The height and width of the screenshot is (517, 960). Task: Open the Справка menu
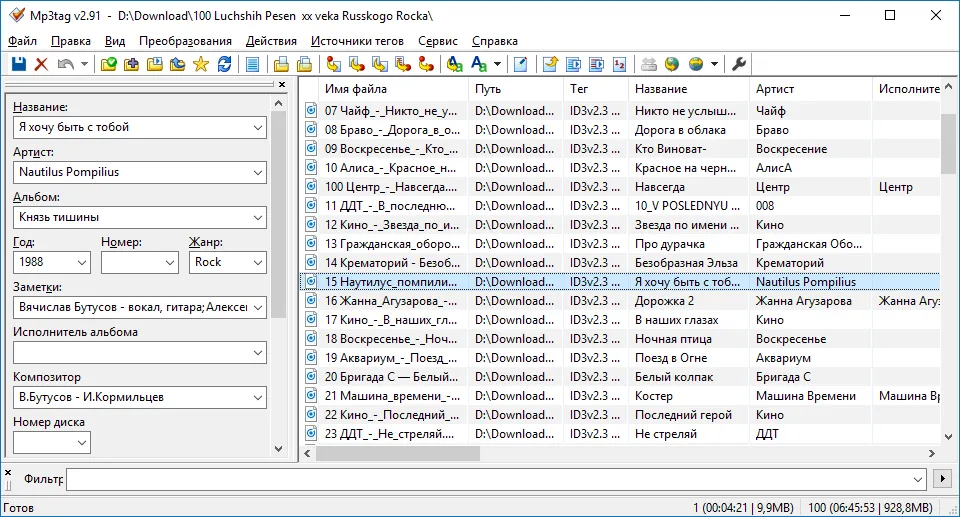click(x=495, y=41)
